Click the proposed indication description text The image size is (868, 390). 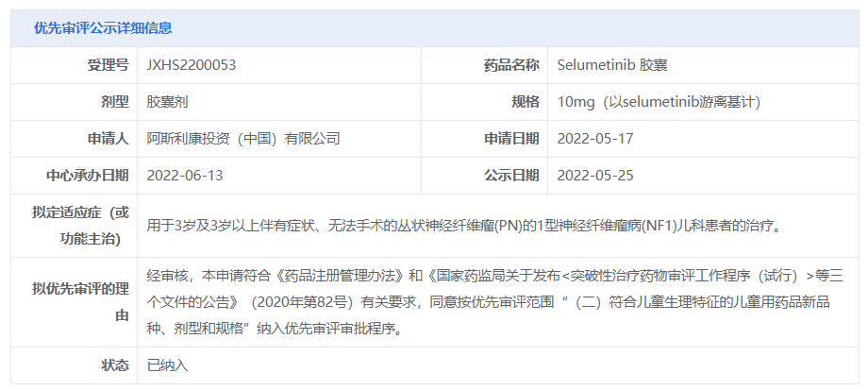coord(464,226)
